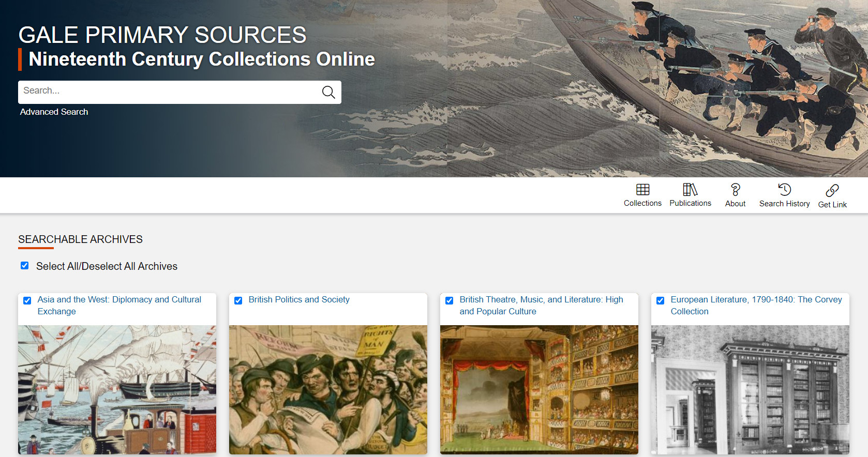Open the Corvey library bookcase thumbnail
This screenshot has width=868, height=457.
tap(750, 390)
